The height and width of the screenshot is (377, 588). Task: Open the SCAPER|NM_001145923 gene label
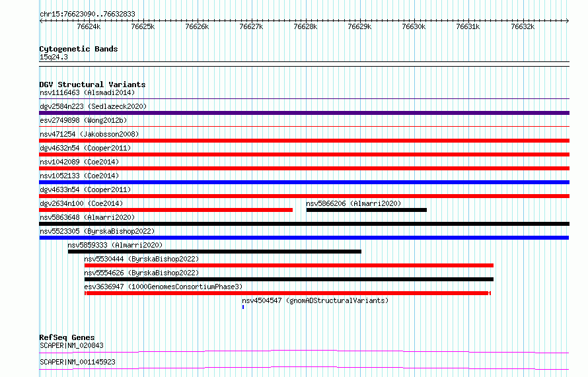click(77, 362)
